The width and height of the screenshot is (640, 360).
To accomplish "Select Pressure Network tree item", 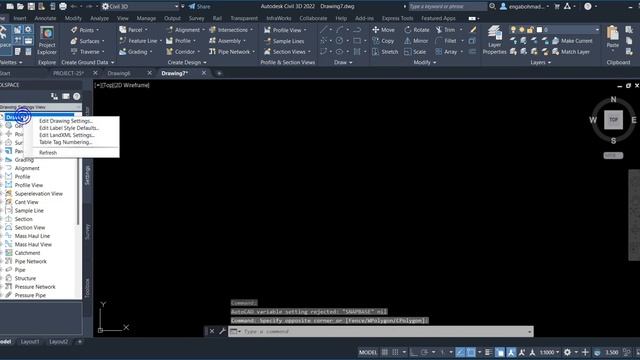I will tap(35, 287).
